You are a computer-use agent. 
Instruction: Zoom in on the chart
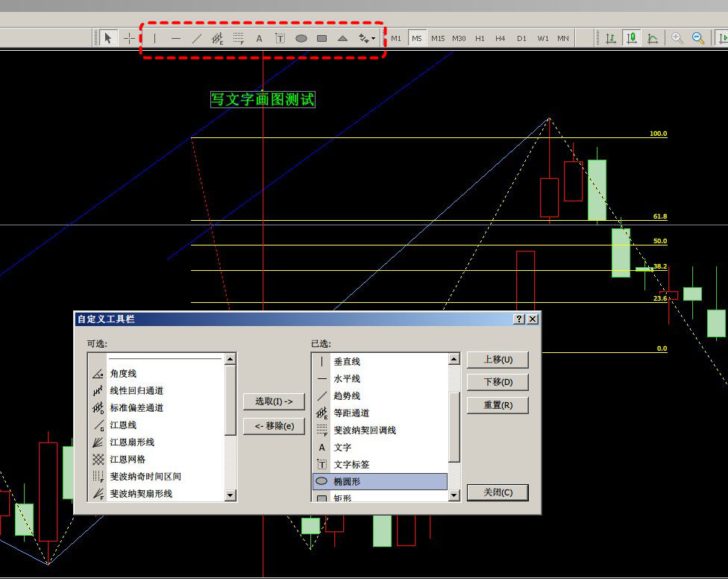coord(677,38)
